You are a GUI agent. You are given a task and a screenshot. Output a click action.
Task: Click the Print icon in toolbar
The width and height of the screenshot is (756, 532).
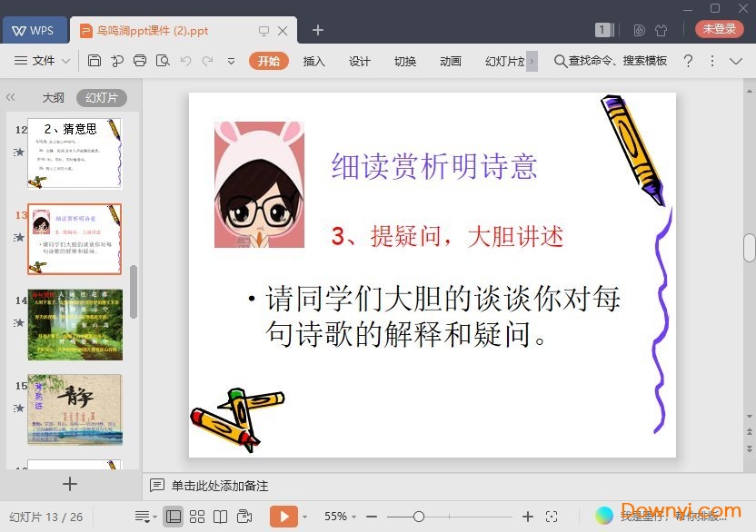coord(140,61)
